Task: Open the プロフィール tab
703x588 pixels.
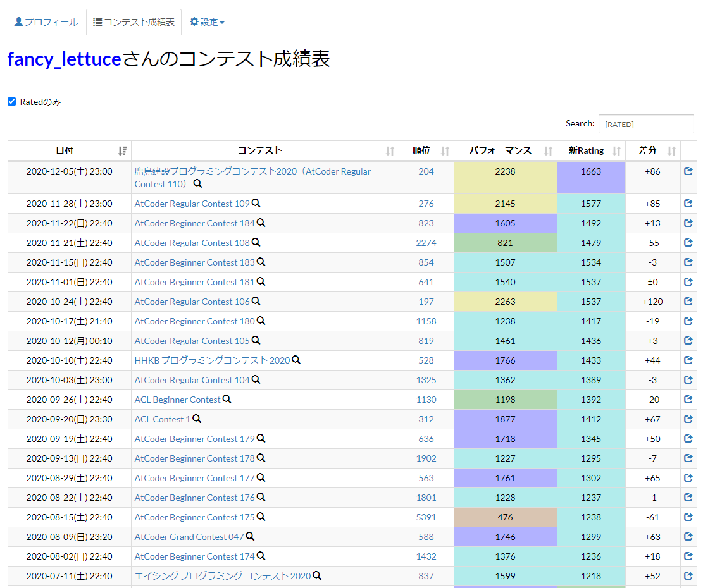Action: (46, 22)
